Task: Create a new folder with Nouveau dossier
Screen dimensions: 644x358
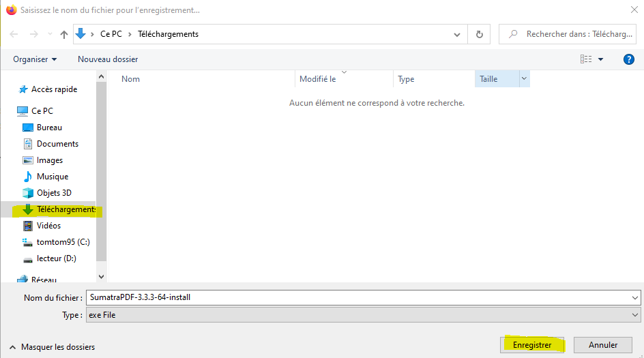Action: coord(108,59)
